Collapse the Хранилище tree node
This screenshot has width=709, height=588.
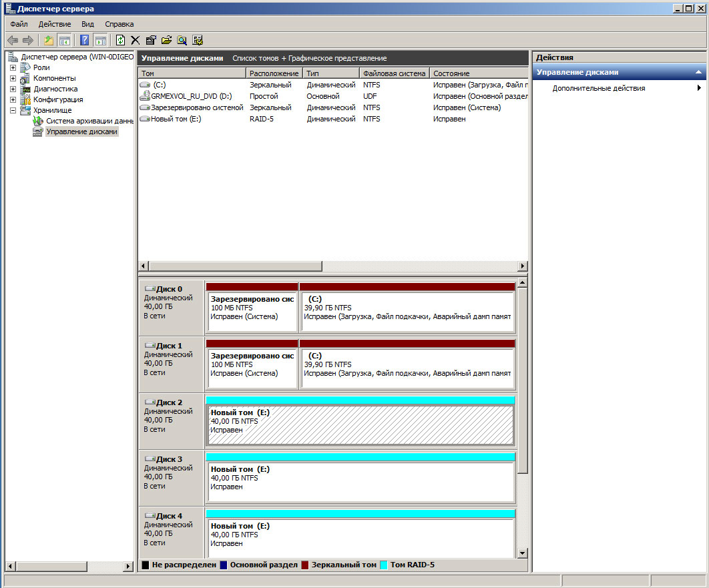tap(13, 110)
